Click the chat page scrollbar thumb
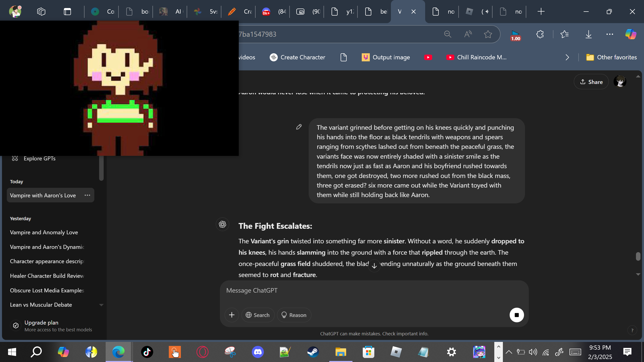Viewport: 644px width, 362px height. [638, 256]
